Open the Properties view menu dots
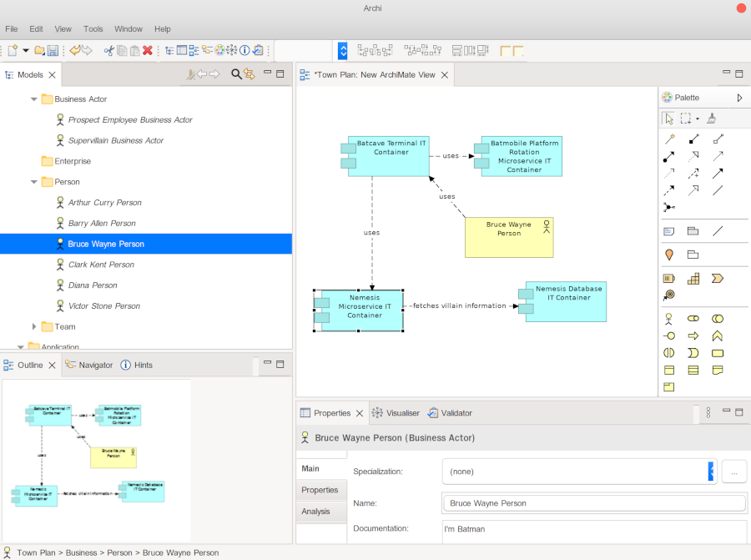This screenshot has height=560, width=751. [708, 412]
